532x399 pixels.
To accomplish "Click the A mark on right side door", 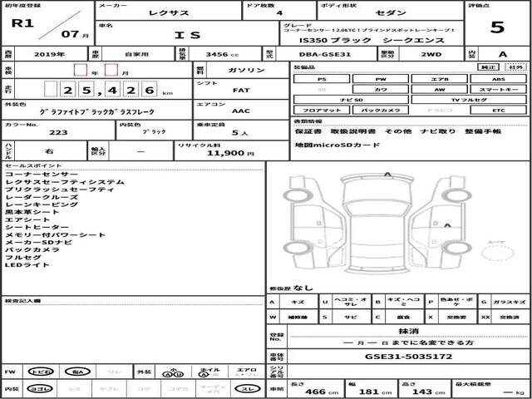I will [x=447, y=225].
